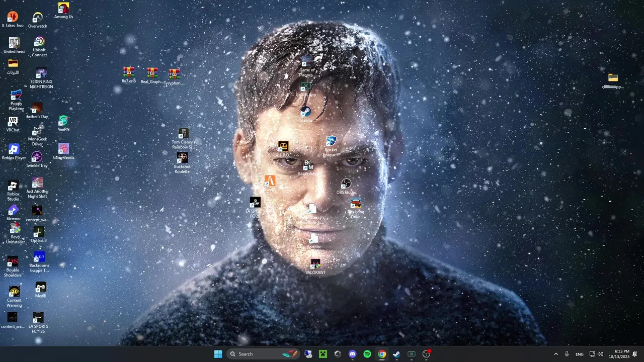Click the microphone tray icon
The height and width of the screenshot is (362, 644).
(567, 354)
